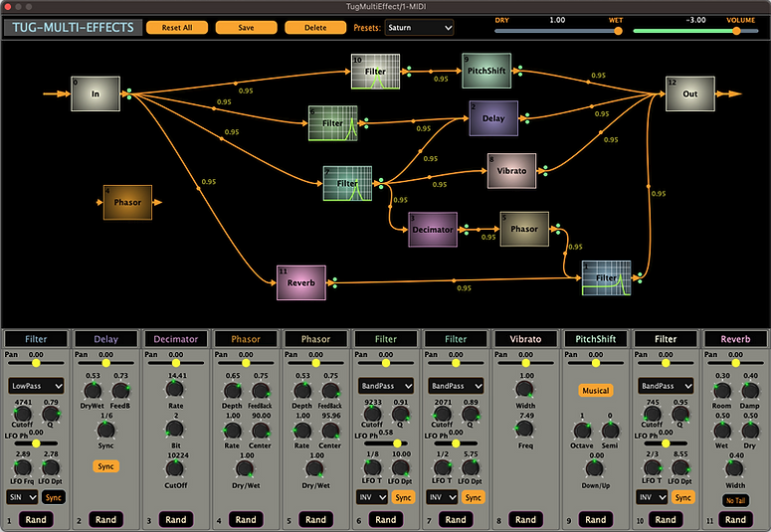
Task: Click the Reverb panel header
Action: (735, 339)
